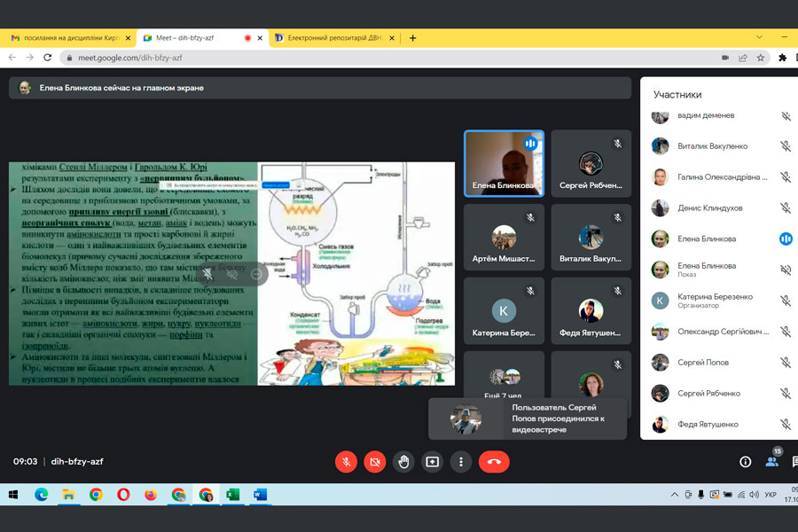Select Сергей Рябченко in participants list
Image resolution: width=798 pixels, height=532 pixels.
[x=720, y=393]
